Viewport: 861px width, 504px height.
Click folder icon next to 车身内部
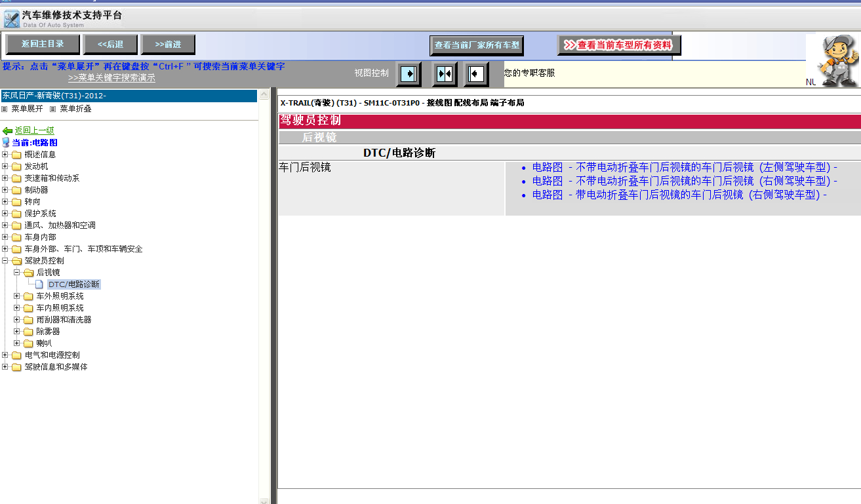[16, 237]
